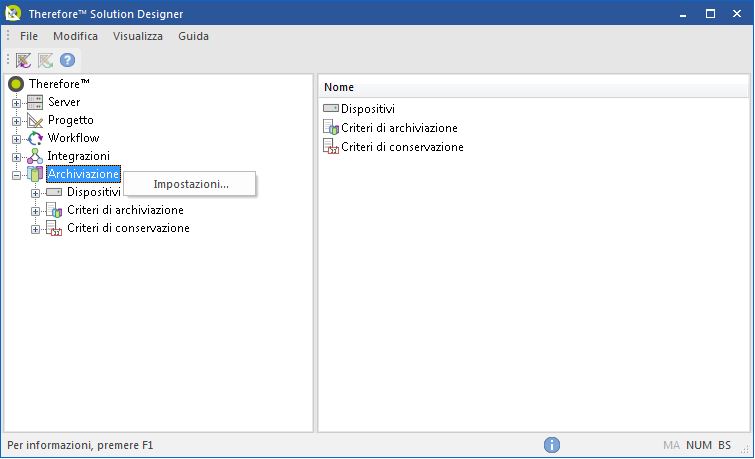Click Criteri di archiviazione icon in right list

pyautogui.click(x=331, y=127)
